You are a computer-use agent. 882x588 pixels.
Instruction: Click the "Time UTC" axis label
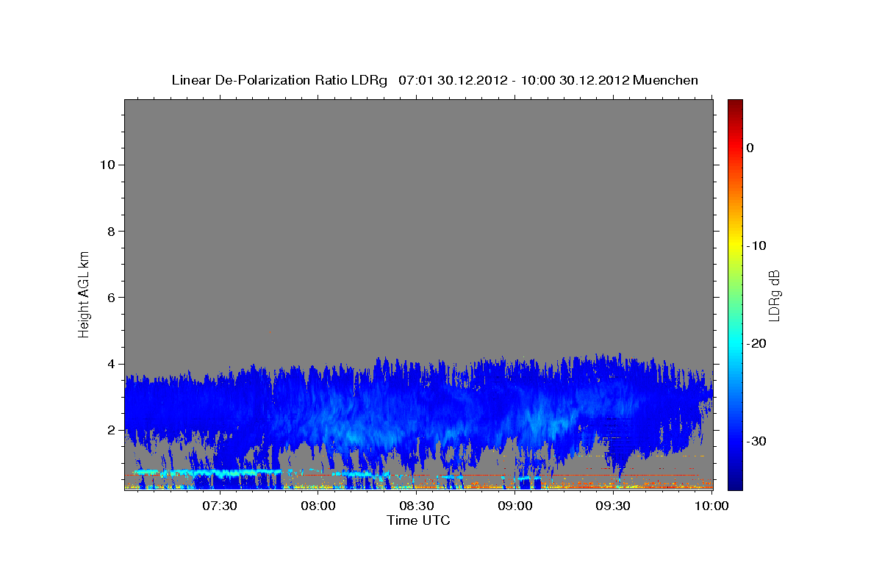coord(418,520)
